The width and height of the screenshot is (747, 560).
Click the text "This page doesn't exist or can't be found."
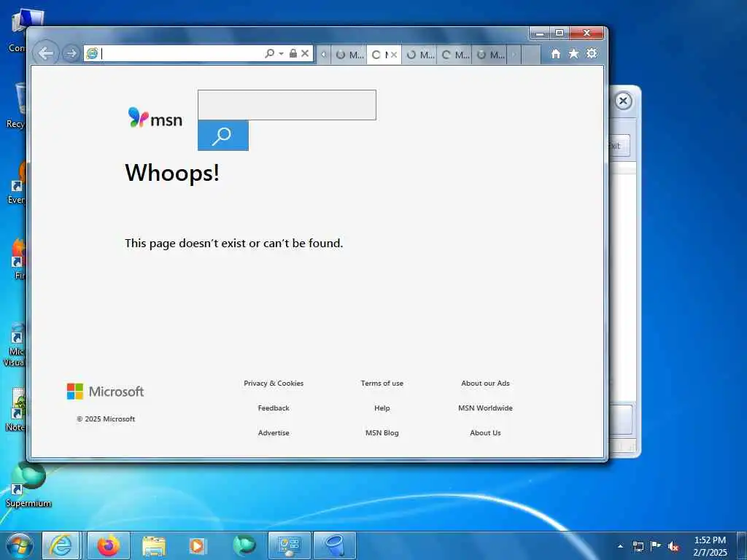click(x=234, y=244)
